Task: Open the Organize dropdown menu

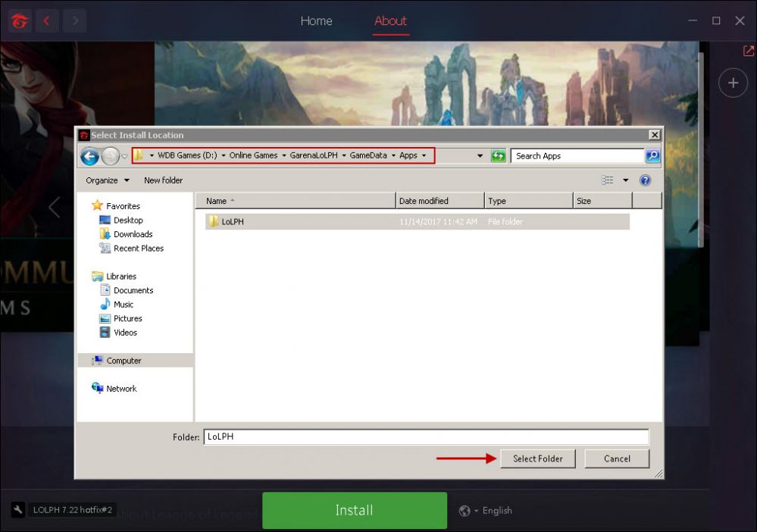Action: [107, 180]
